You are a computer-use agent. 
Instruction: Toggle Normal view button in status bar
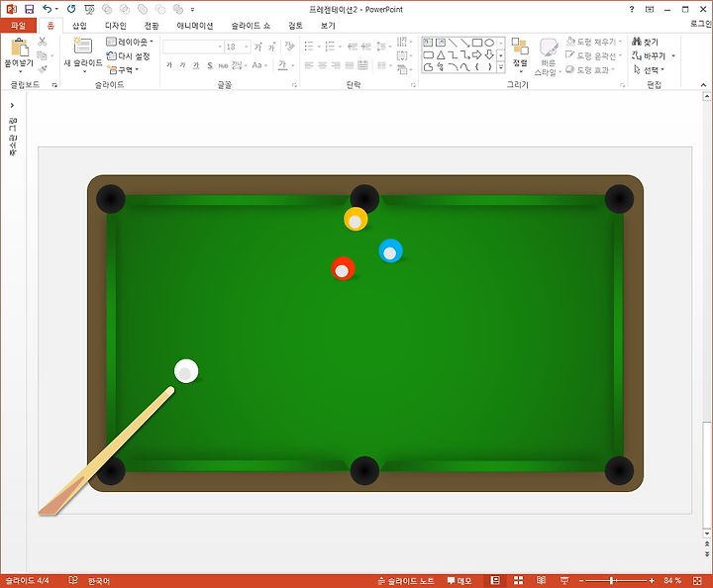click(x=495, y=580)
